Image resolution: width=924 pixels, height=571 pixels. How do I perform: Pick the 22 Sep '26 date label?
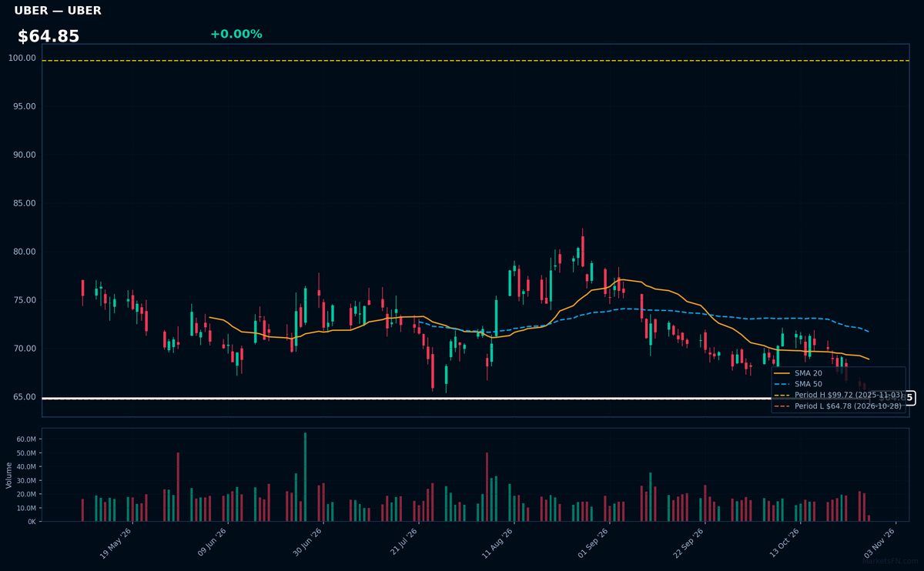688,542
